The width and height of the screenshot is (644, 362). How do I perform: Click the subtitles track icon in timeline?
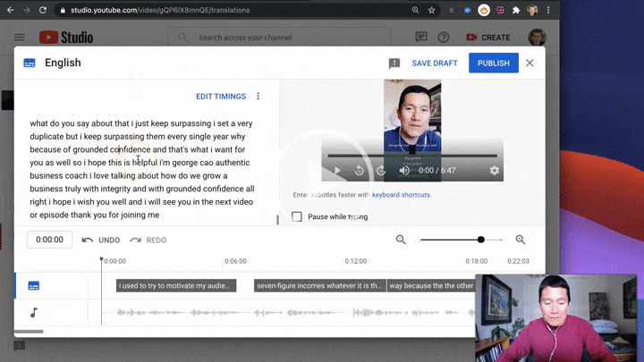(x=34, y=286)
